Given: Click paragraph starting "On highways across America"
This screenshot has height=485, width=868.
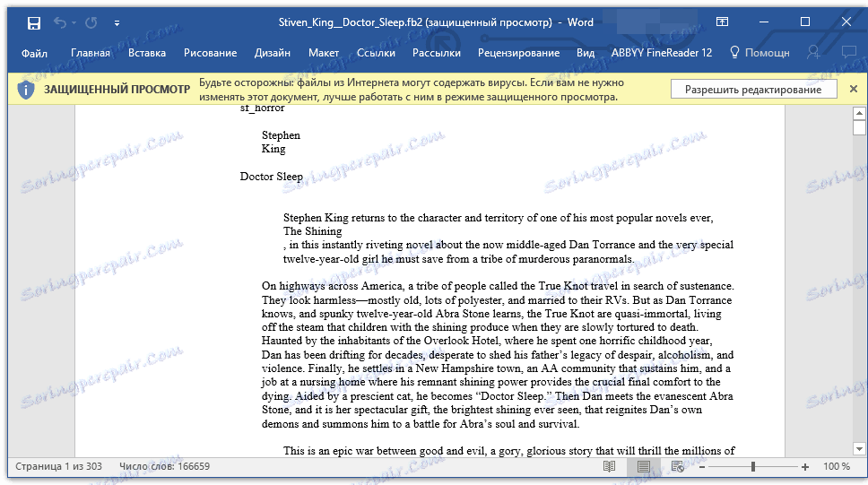Looking at the screenshot, I should click(498, 355).
